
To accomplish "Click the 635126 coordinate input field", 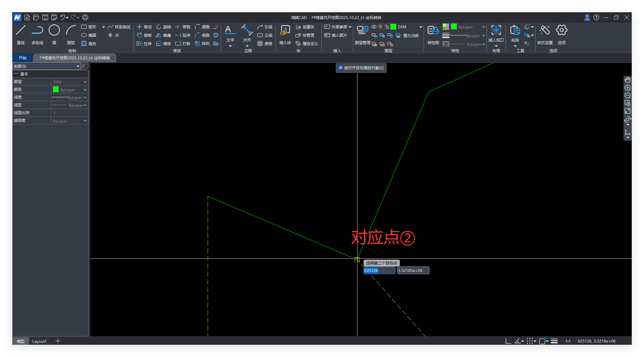I will point(379,270).
